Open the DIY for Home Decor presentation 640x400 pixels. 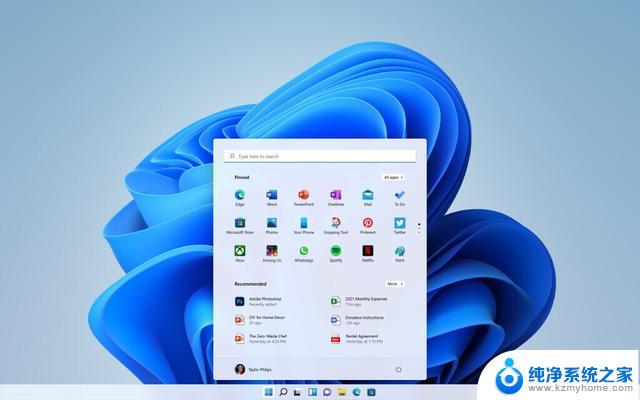(x=260, y=320)
